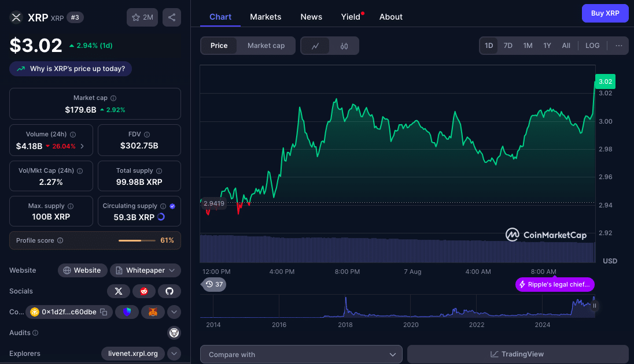Open the share icon button
Screen dimensions: 634x364
click(x=172, y=17)
